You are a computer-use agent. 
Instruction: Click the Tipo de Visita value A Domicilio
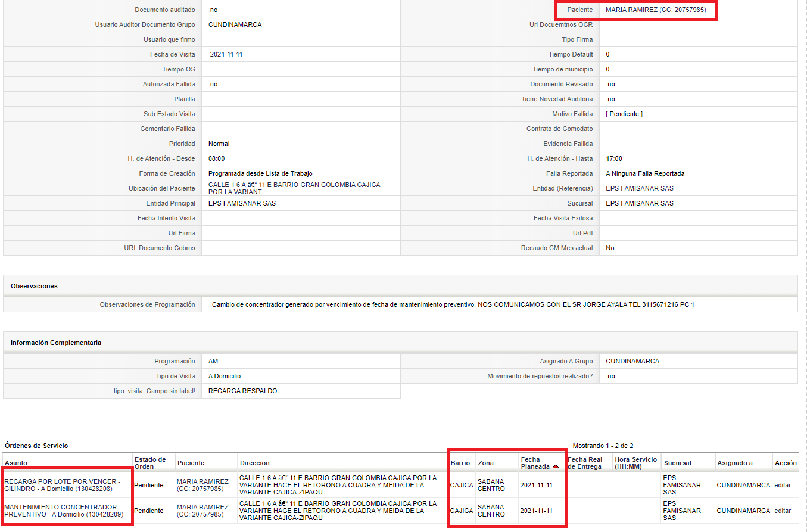pyautogui.click(x=225, y=376)
